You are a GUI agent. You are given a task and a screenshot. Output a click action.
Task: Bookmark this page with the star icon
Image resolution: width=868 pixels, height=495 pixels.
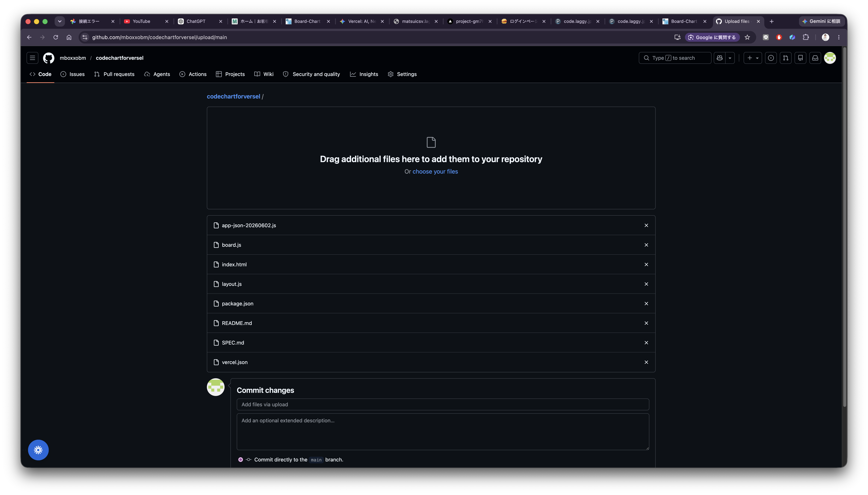(x=747, y=37)
